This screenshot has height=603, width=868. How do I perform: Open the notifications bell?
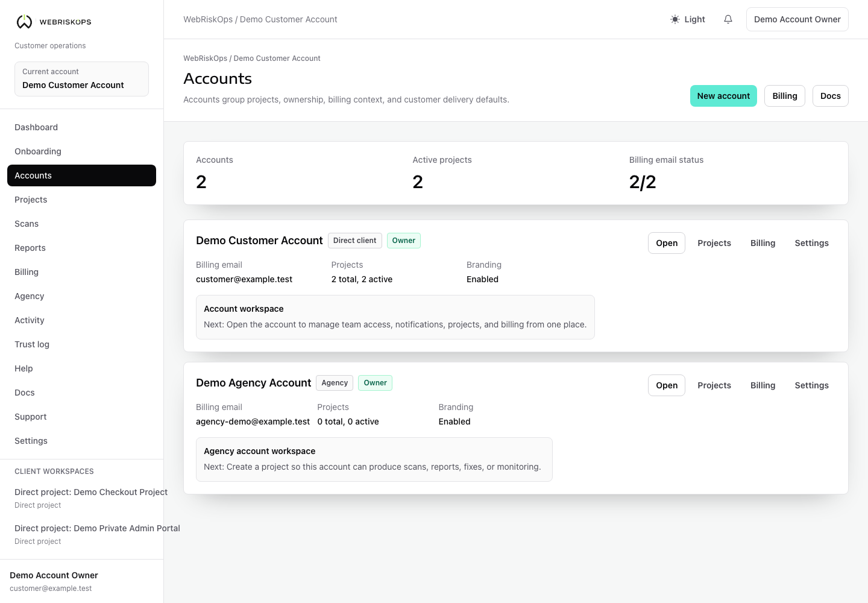pos(728,19)
